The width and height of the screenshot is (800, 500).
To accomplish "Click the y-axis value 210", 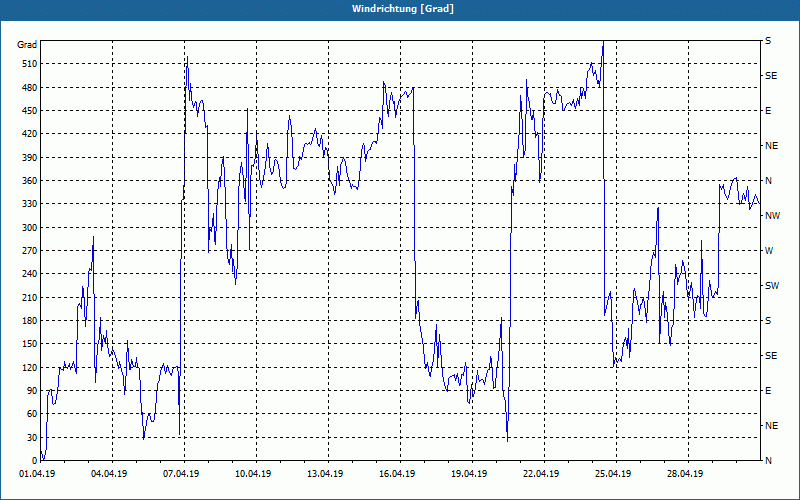I will click(x=30, y=297).
